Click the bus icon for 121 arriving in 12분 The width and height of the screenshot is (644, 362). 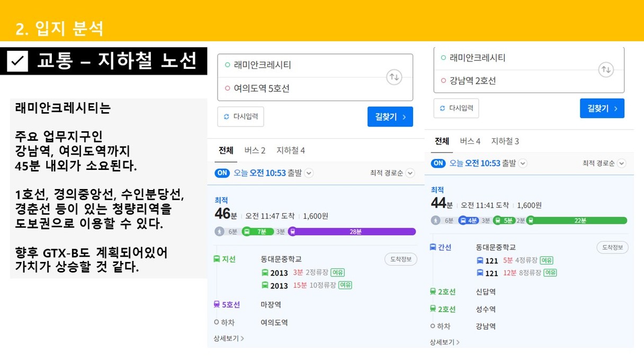480,273
